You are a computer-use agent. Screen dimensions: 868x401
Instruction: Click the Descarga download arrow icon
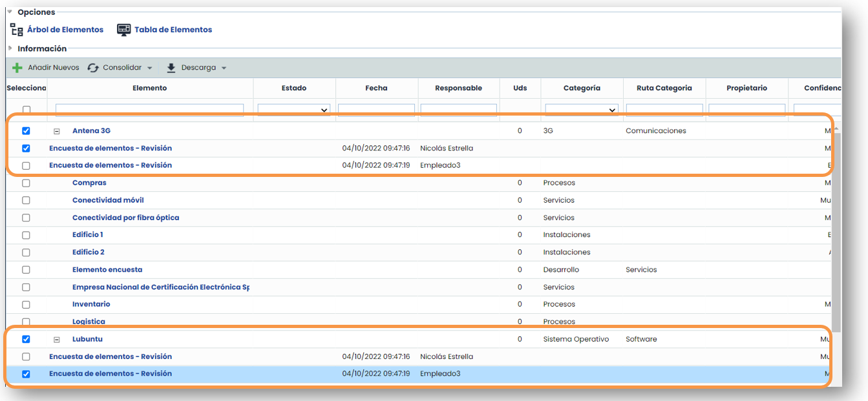(171, 68)
